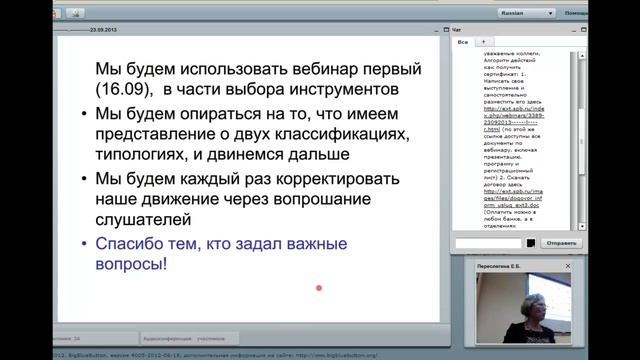Open the black chat text color swatch
This screenshot has width=640, height=360.
click(531, 243)
